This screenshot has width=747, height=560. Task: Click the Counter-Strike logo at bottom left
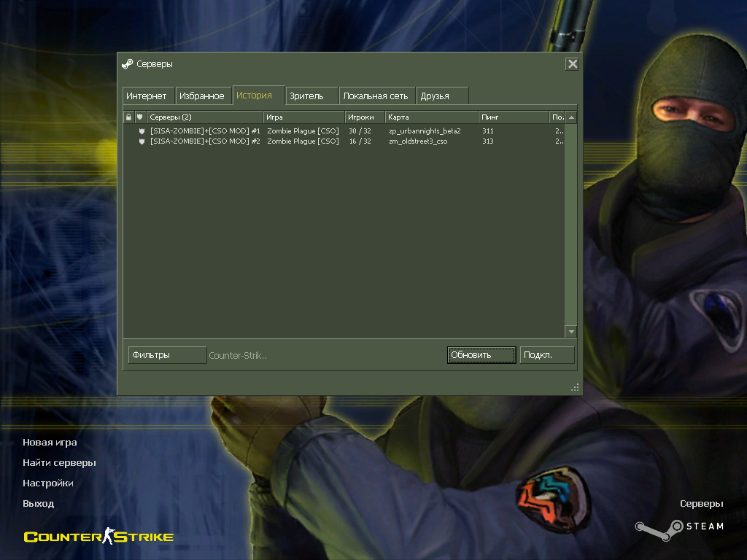pos(98,537)
